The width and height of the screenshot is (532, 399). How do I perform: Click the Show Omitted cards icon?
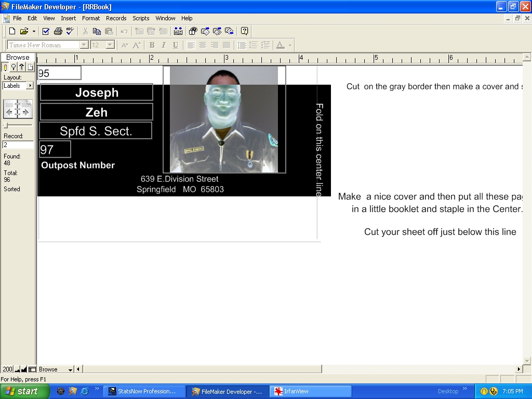pyautogui.click(x=229, y=31)
